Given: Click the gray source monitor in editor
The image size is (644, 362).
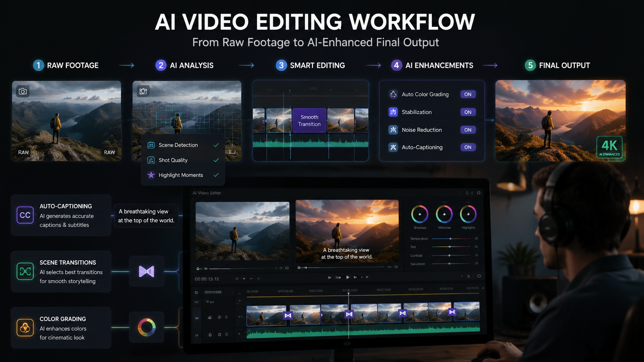Looking at the screenshot, I should point(242,231).
